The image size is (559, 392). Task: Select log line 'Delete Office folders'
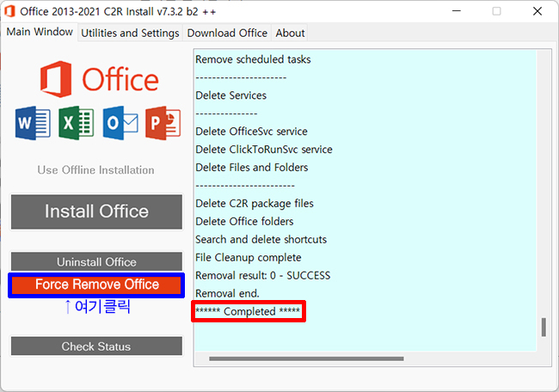pos(244,222)
